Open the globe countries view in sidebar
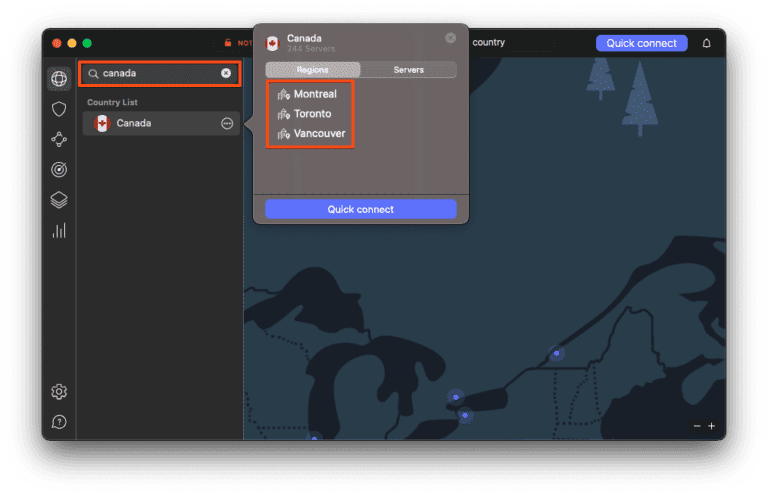Image resolution: width=768 pixels, height=496 pixels. [59, 78]
